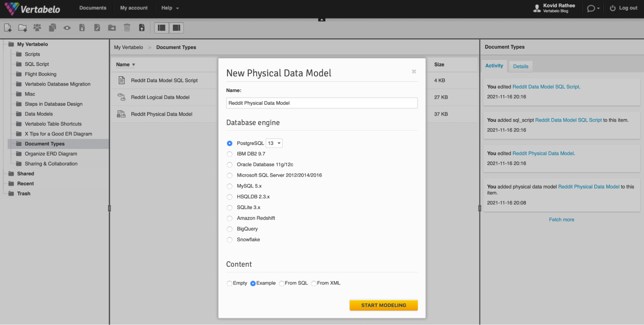Image resolution: width=644 pixels, height=325 pixels.
Task: Click the new folder toolbar icon
Action: [23, 28]
